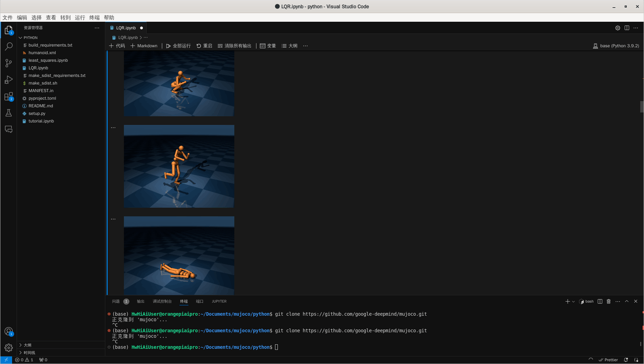
Task: Open the Run and Debug view
Action: click(8, 80)
